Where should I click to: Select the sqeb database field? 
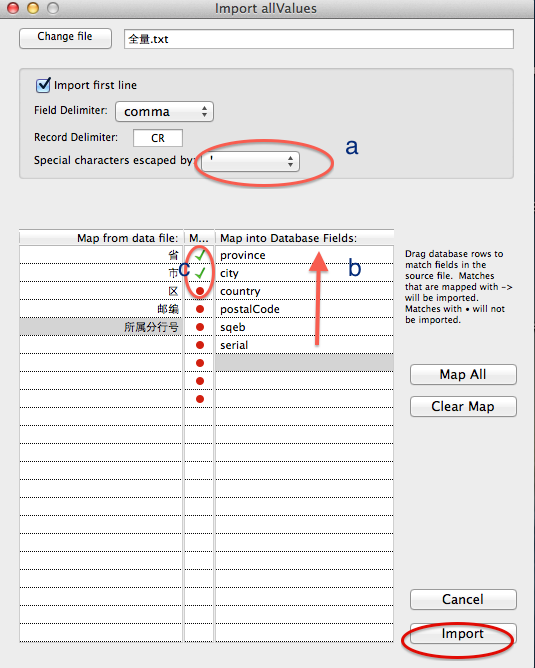pyautogui.click(x=305, y=326)
